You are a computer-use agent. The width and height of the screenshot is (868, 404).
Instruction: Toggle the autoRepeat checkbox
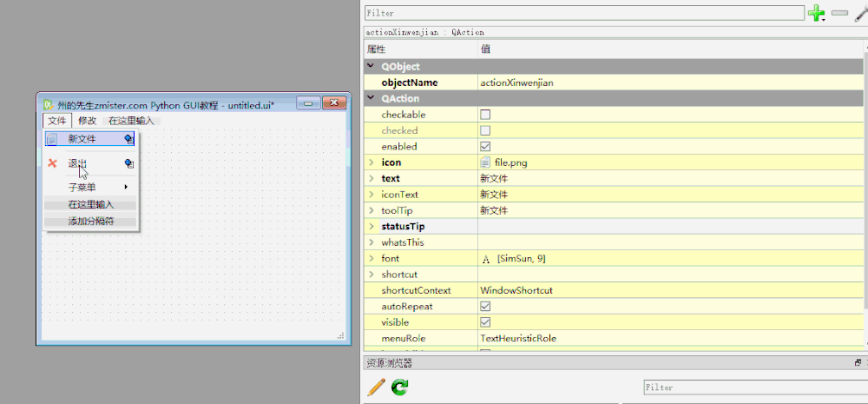point(485,307)
